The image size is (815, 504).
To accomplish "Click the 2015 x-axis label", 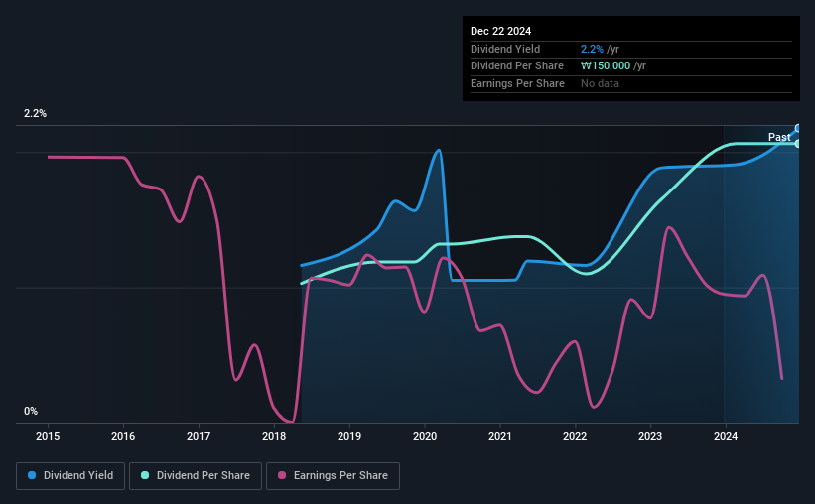I will 48,436.
